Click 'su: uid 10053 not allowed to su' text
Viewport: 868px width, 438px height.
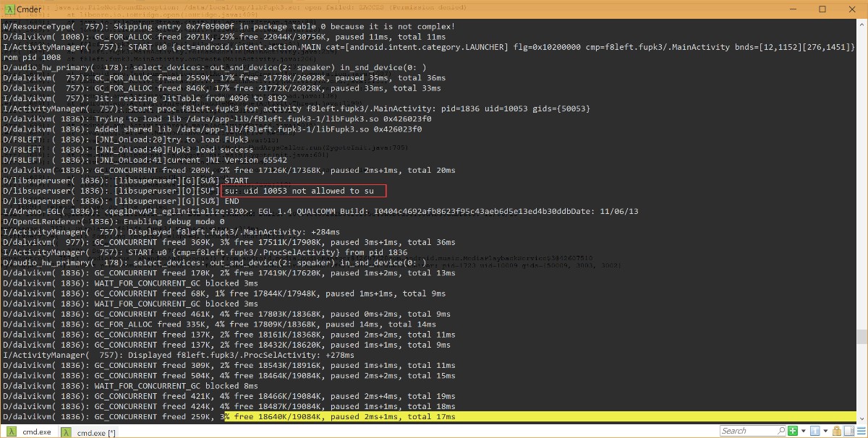[x=299, y=191]
